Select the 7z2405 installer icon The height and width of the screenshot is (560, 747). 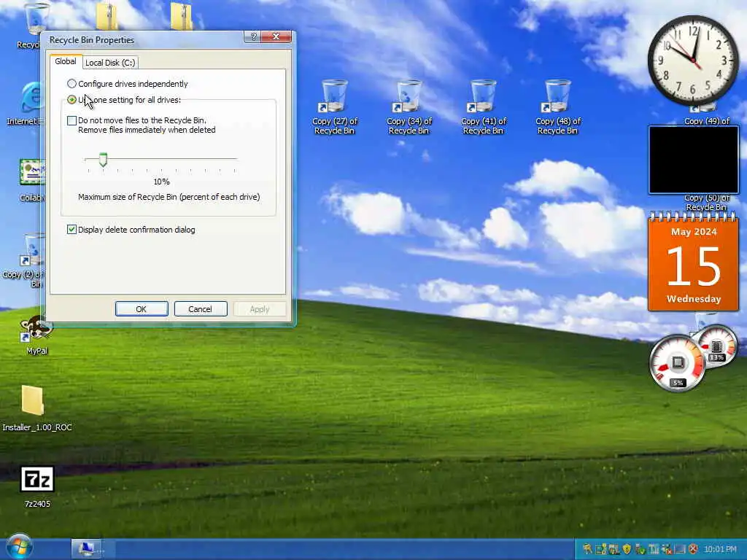point(37,487)
